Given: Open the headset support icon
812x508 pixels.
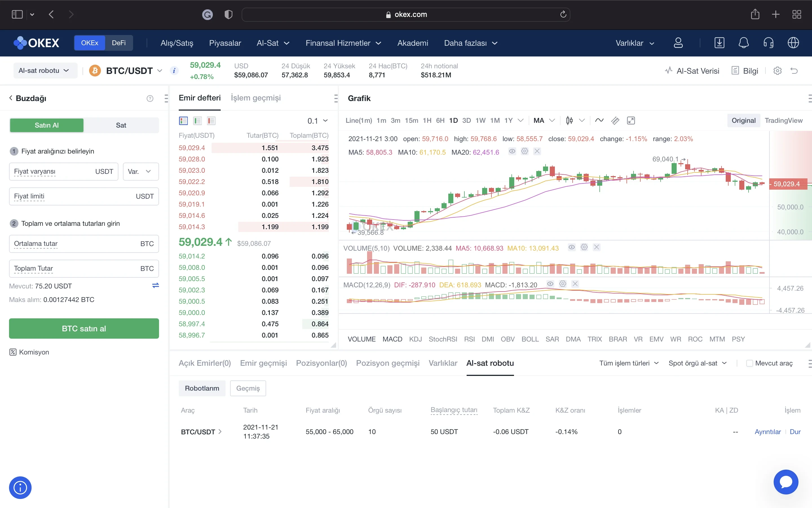Looking at the screenshot, I should tap(768, 43).
